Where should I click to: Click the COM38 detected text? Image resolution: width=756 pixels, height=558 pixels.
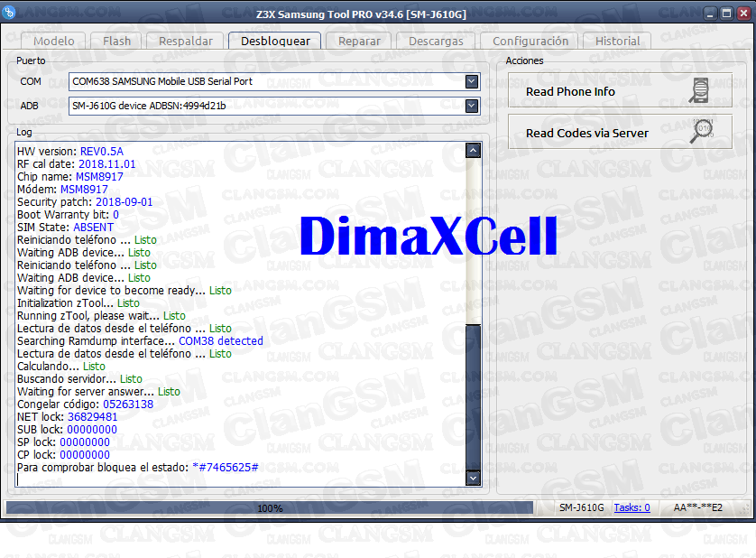(221, 340)
